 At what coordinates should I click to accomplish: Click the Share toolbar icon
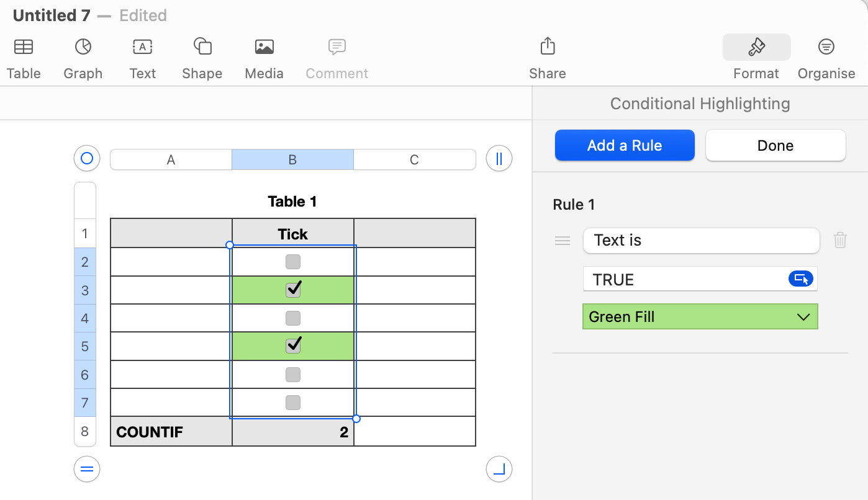[x=547, y=47]
